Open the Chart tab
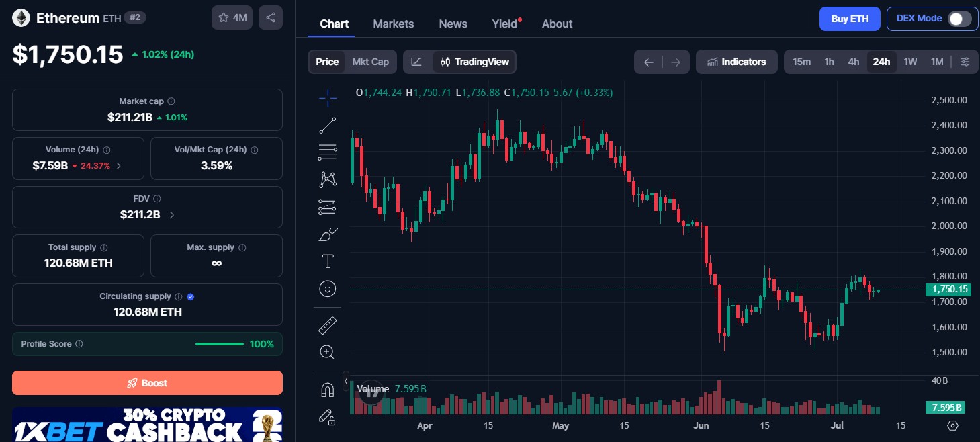The height and width of the screenshot is (442, 980). click(x=335, y=24)
